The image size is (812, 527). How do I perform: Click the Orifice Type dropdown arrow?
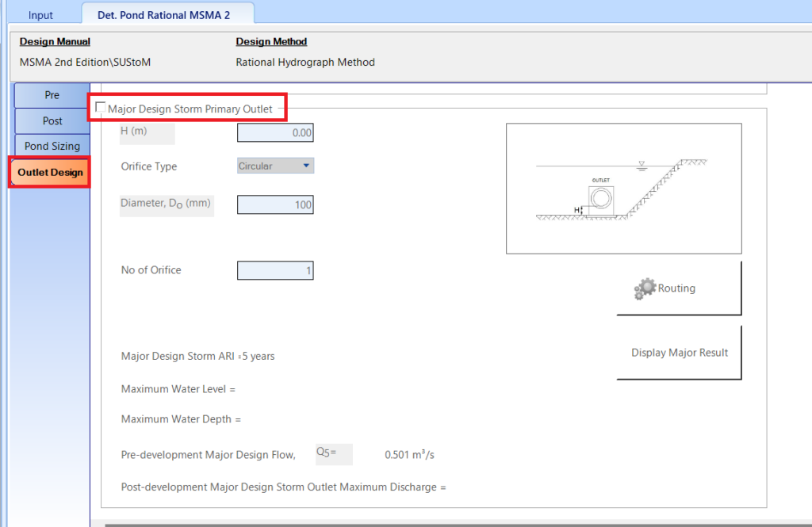[x=305, y=166]
